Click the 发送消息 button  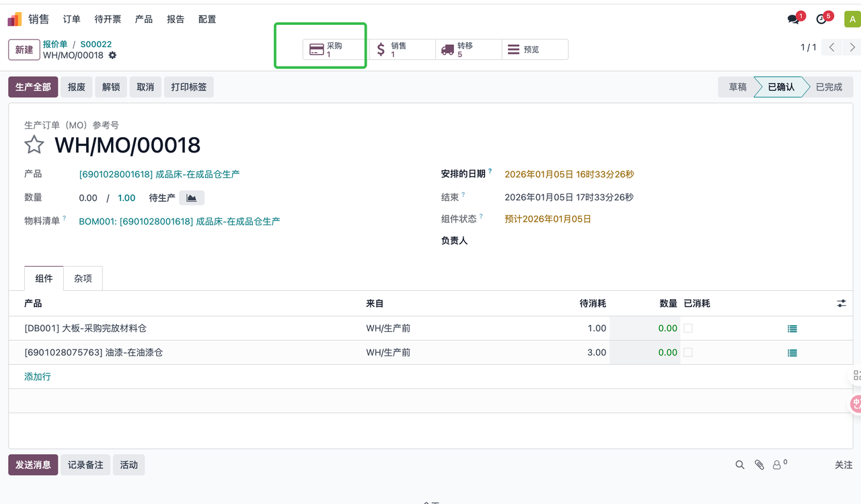(33, 465)
